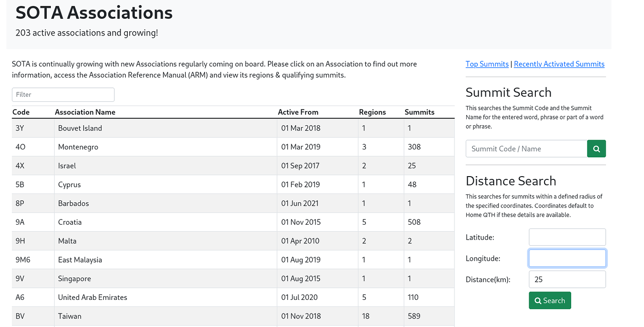Sort by the Code column header

click(x=21, y=112)
